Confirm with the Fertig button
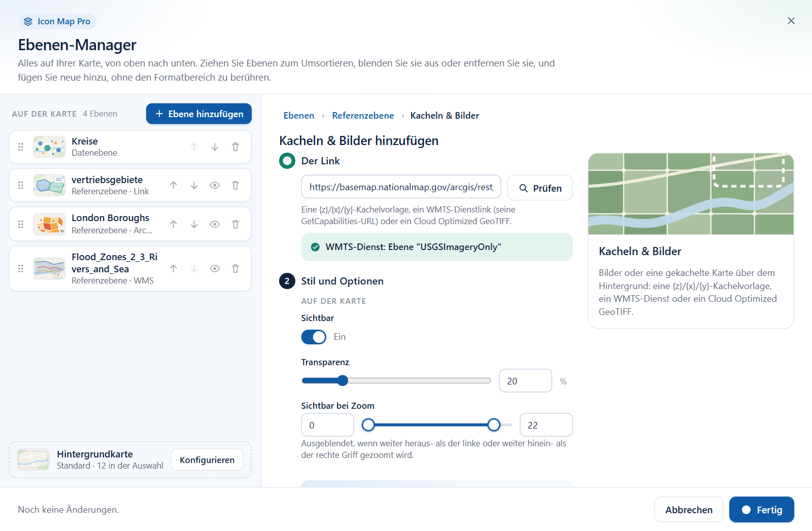The width and height of the screenshot is (812, 531). click(761, 510)
